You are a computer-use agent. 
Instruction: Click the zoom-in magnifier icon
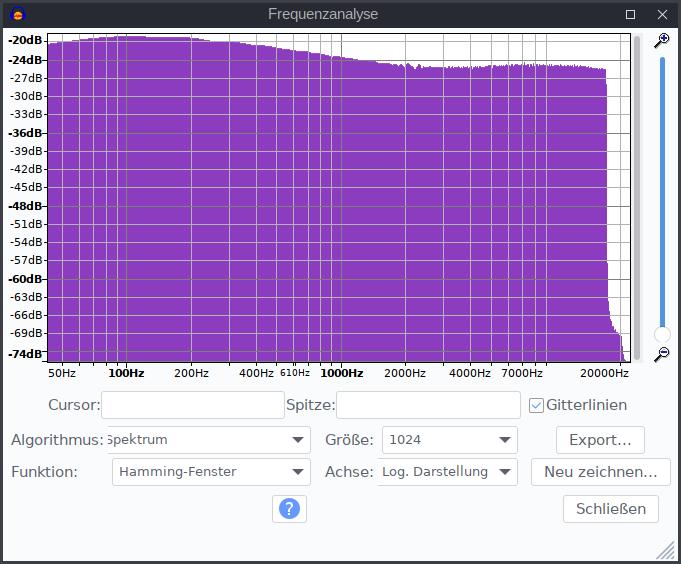click(661, 41)
